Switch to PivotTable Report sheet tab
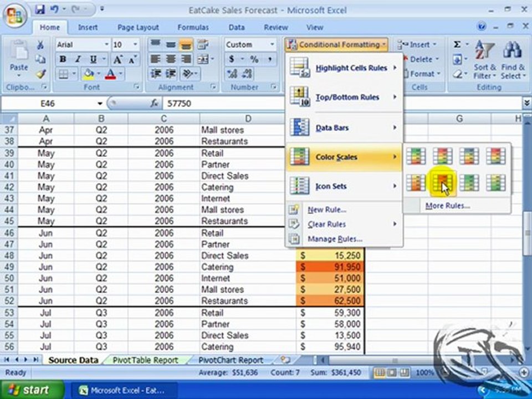 coord(145,360)
